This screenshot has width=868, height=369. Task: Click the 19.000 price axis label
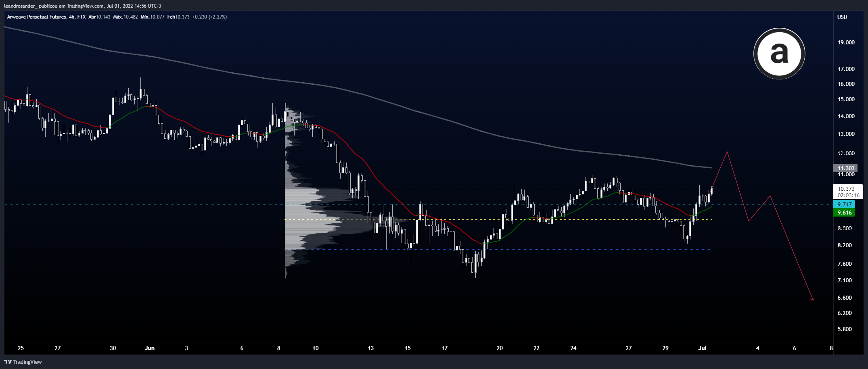(x=846, y=42)
